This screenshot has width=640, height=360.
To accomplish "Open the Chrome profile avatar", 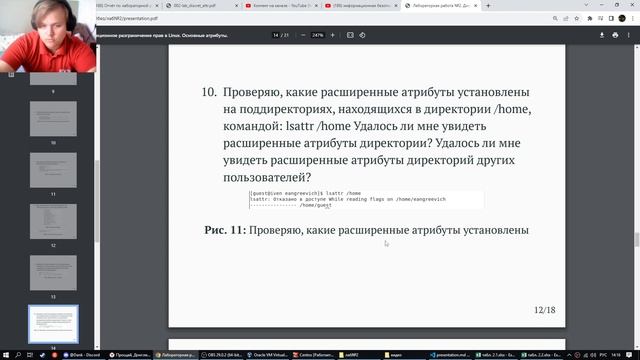I will (622, 18).
